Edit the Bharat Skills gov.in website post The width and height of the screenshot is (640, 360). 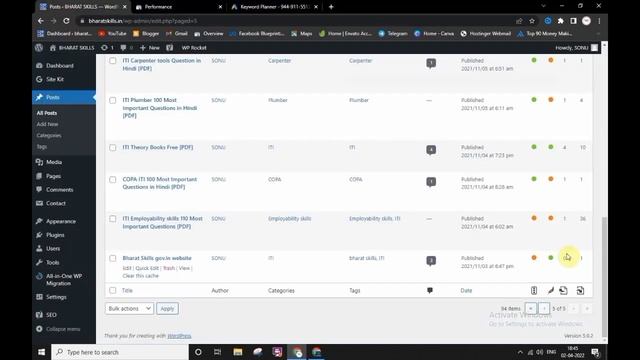pos(127,268)
